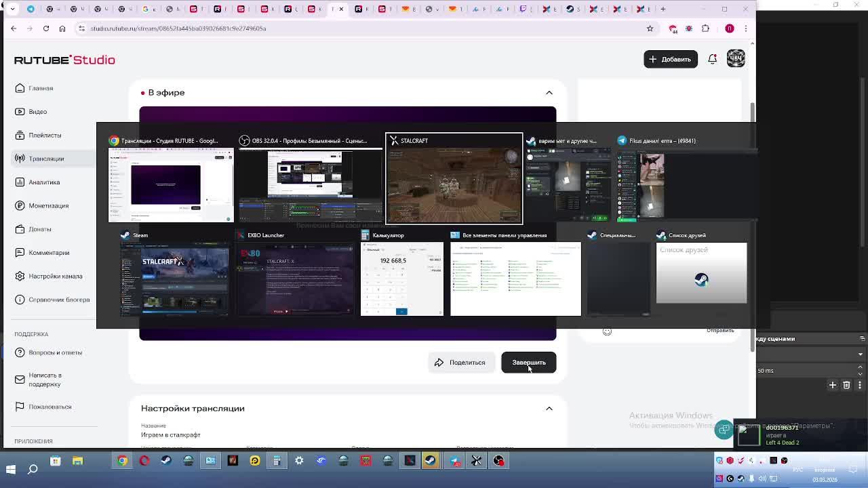Click the Настройки канала gear icon
Image resolution: width=868 pixels, height=488 pixels.
(x=20, y=276)
